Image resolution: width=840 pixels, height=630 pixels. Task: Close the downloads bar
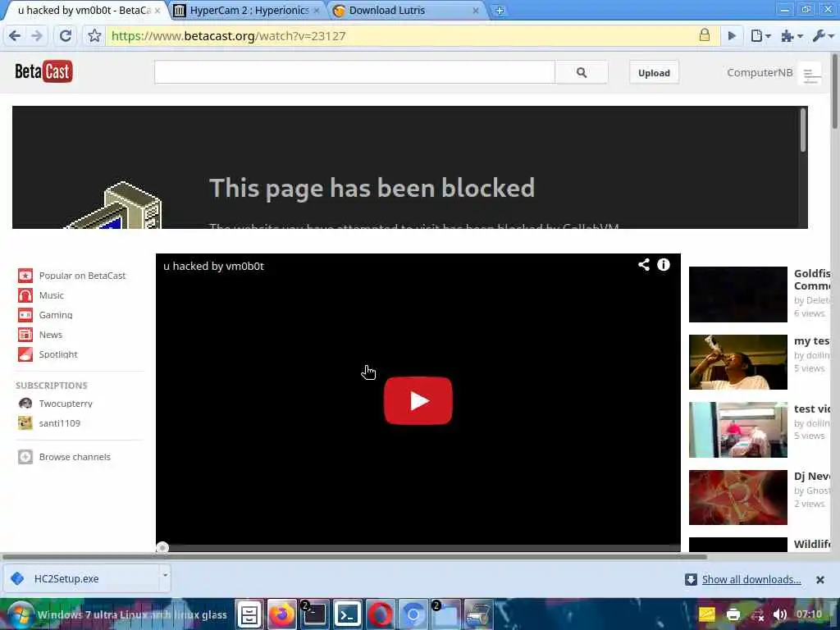pyautogui.click(x=819, y=580)
